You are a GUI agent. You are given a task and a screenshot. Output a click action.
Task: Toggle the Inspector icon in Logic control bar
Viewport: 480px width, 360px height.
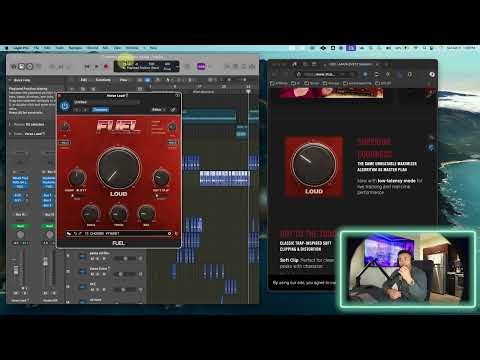tap(21, 67)
